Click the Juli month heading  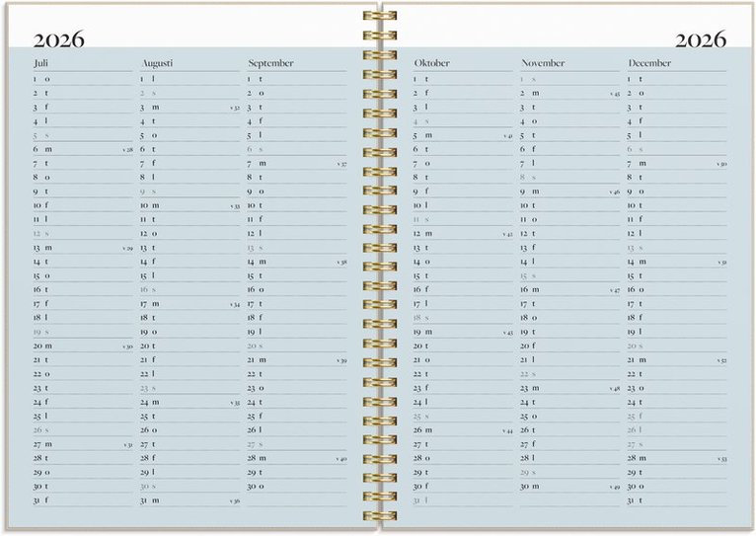(40, 63)
